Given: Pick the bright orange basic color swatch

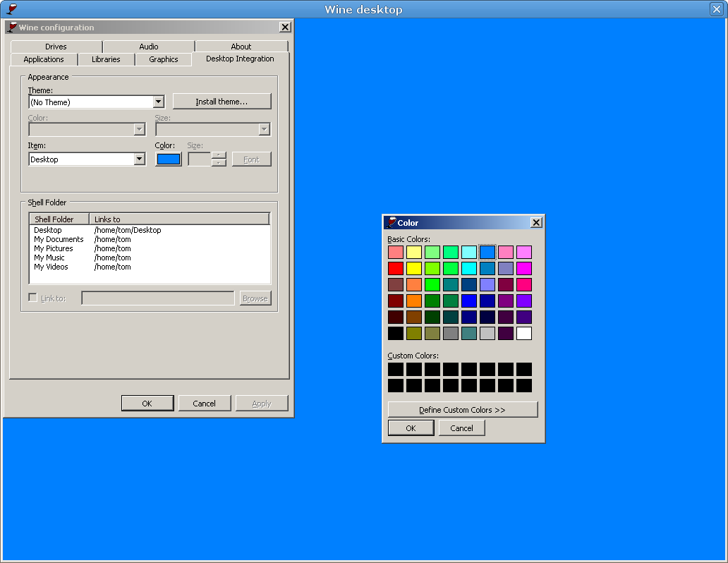Looking at the screenshot, I should pos(413,301).
